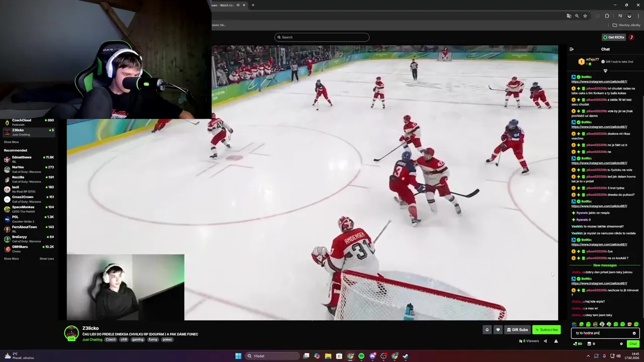Click Show Less under Recommended
644x362 pixels.
point(47,259)
